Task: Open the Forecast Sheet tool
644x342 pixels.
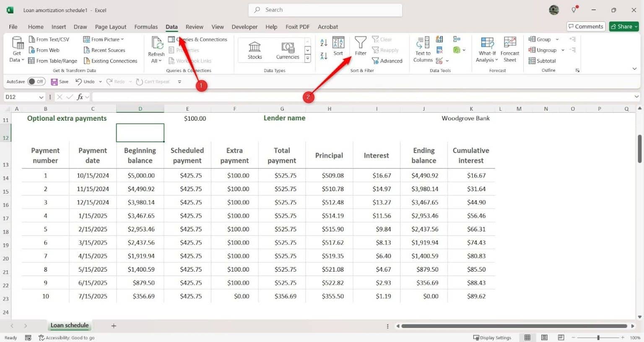Action: coord(510,49)
